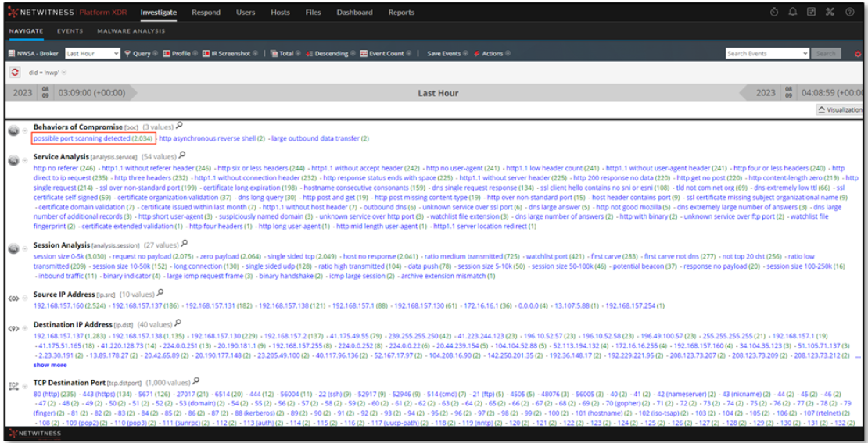The image size is (868, 443).
Task: Toggle the Visualization panel button
Action: coord(839,110)
